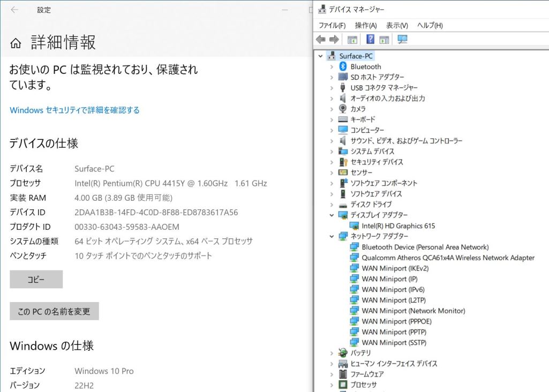The image size is (549, 392).
Task: Click the コピー button
Action: pyautogui.click(x=36, y=280)
